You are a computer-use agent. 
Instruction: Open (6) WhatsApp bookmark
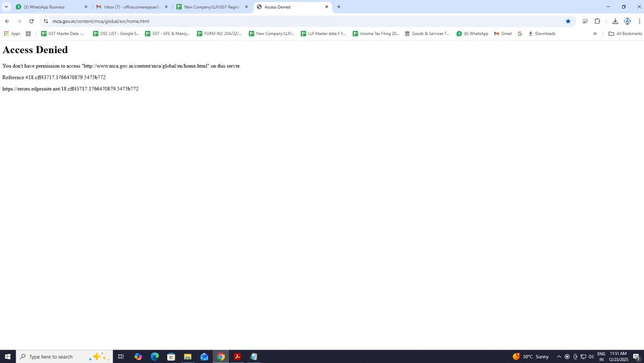click(x=472, y=33)
